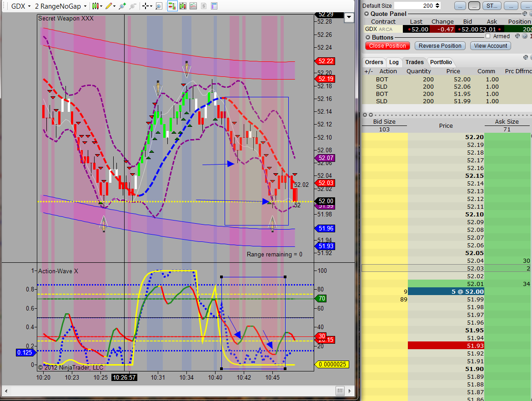
Task: Switch to the Orders tab
Action: coord(374,62)
